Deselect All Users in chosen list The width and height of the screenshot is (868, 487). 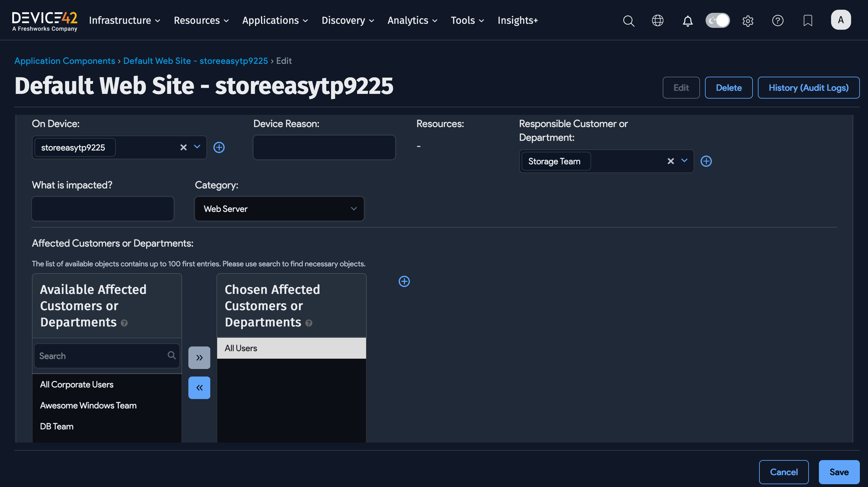click(241, 348)
